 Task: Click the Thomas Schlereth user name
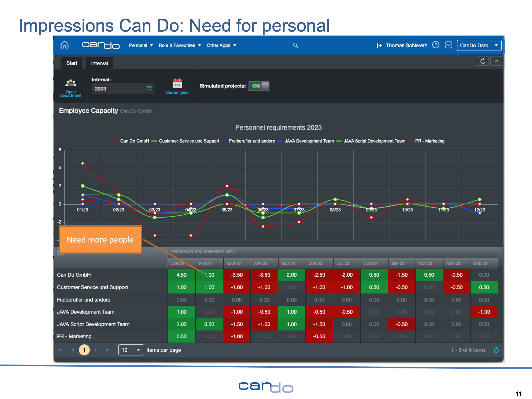406,46
